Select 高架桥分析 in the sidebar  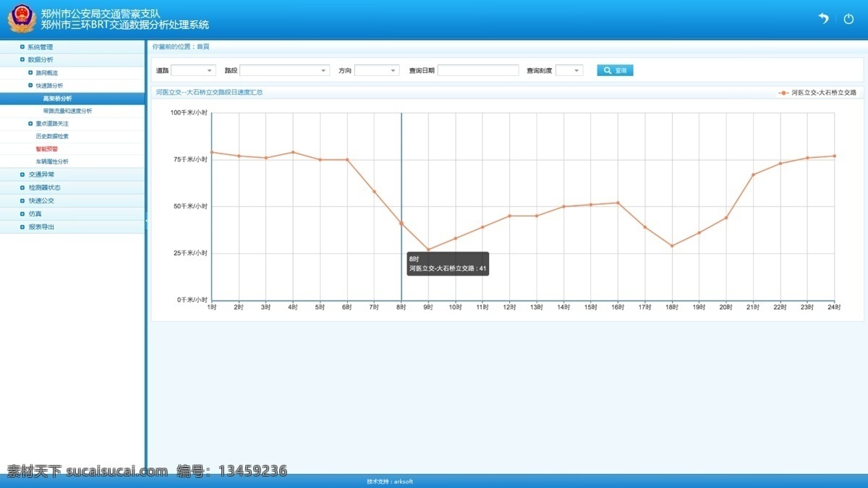[x=57, y=98]
